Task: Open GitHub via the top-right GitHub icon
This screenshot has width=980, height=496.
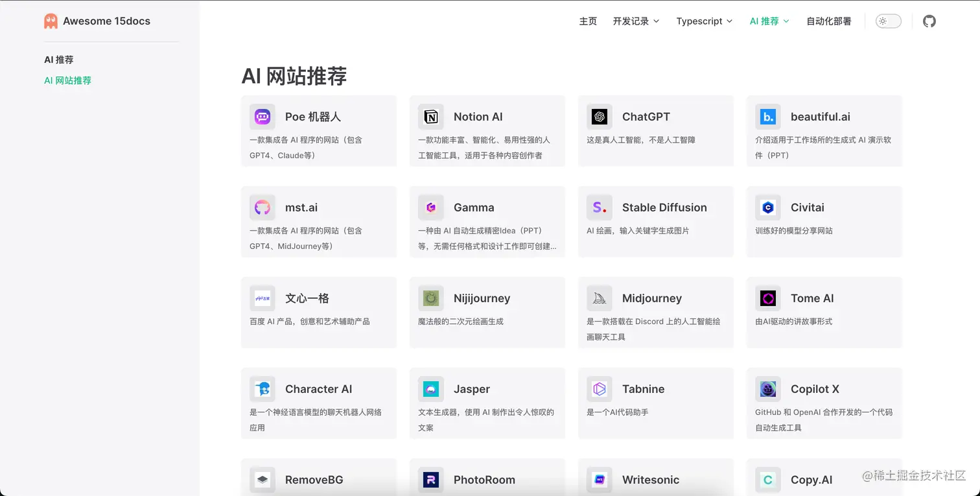Action: 929,21
